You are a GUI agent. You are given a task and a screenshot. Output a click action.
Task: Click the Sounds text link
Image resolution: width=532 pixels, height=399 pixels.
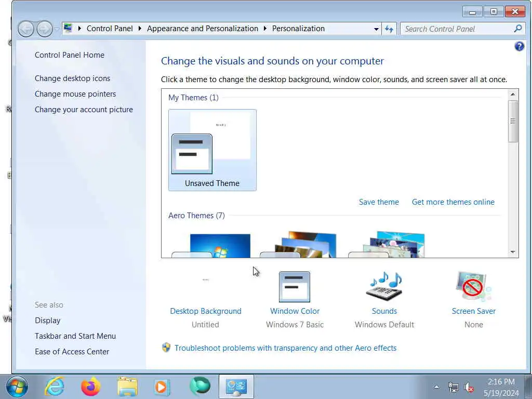point(384,311)
